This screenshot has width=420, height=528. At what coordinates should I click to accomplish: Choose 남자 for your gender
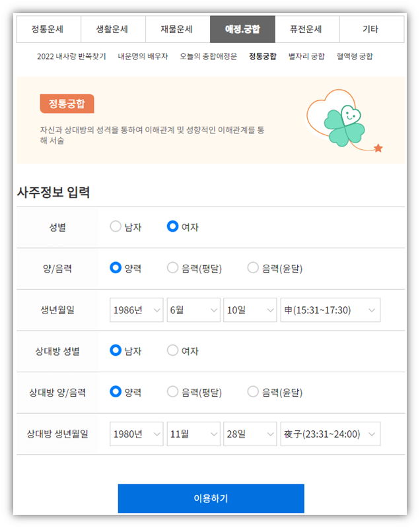tap(114, 226)
